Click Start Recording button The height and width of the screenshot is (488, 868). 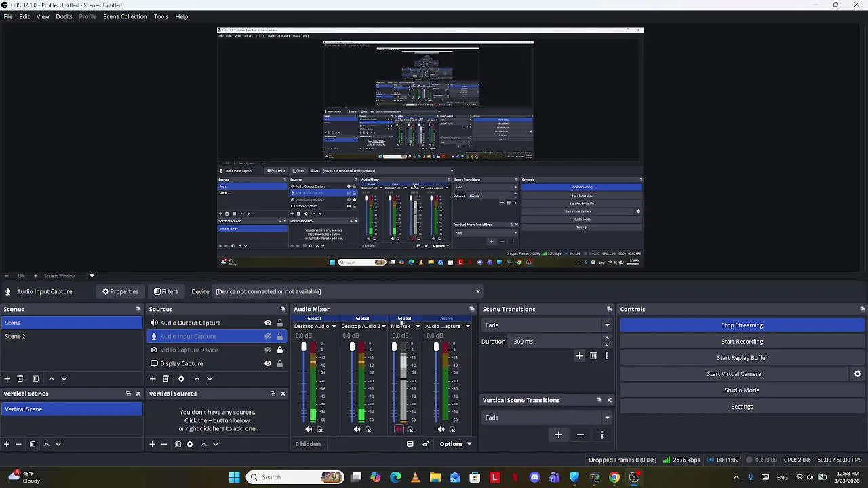click(742, 342)
